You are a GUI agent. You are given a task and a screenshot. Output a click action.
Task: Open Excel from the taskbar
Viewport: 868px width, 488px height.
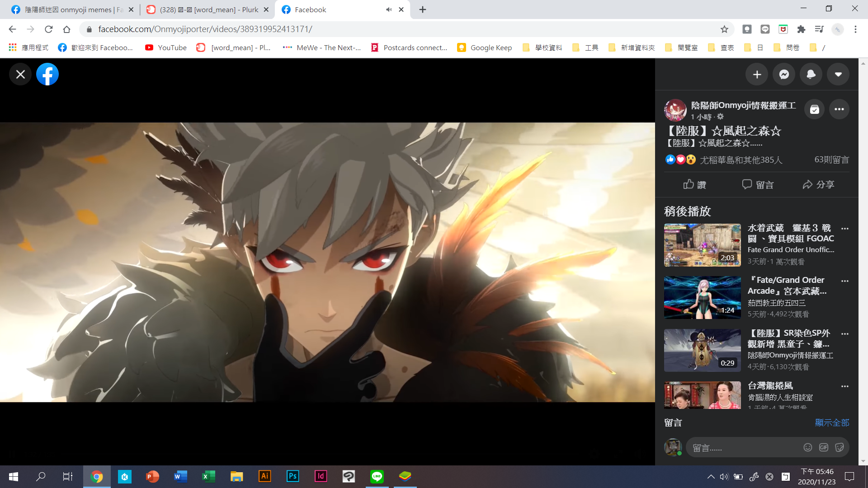click(209, 476)
